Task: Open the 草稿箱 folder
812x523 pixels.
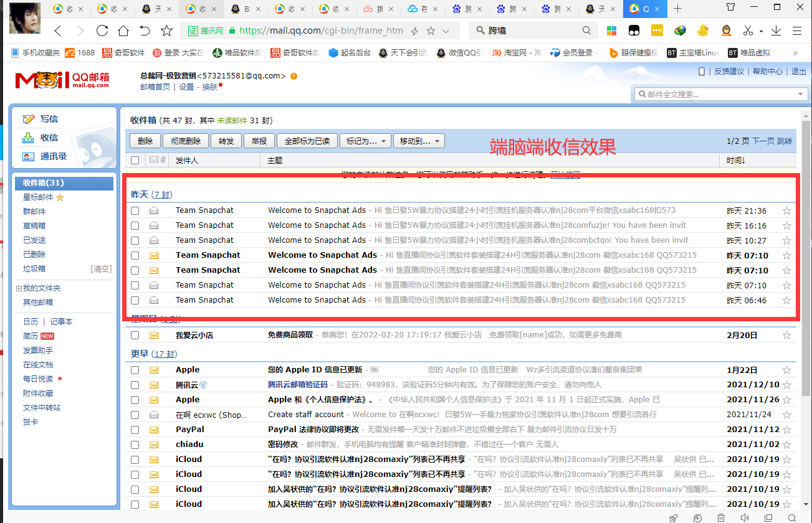Action: coord(34,225)
